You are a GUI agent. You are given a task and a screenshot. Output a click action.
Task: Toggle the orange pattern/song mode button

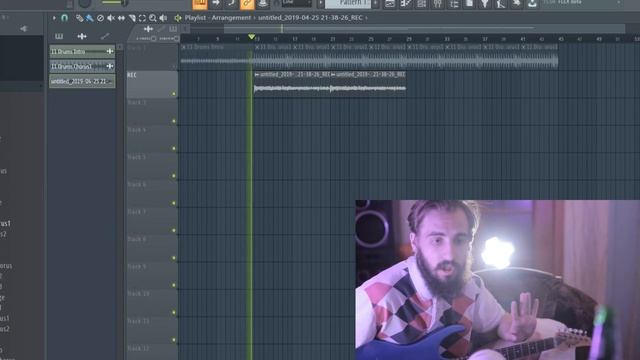[x=200, y=4]
